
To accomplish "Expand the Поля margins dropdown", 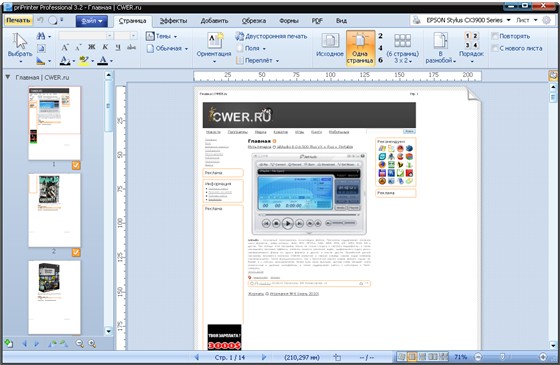I will (x=251, y=48).
